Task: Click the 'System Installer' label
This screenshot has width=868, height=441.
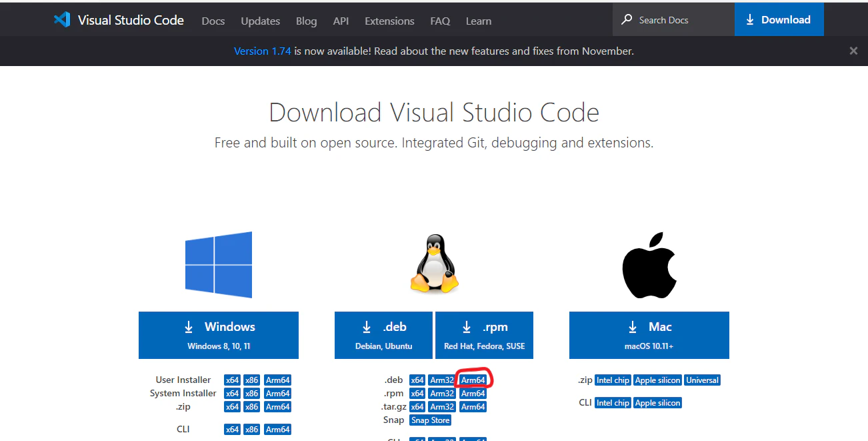Action: pyautogui.click(x=183, y=393)
